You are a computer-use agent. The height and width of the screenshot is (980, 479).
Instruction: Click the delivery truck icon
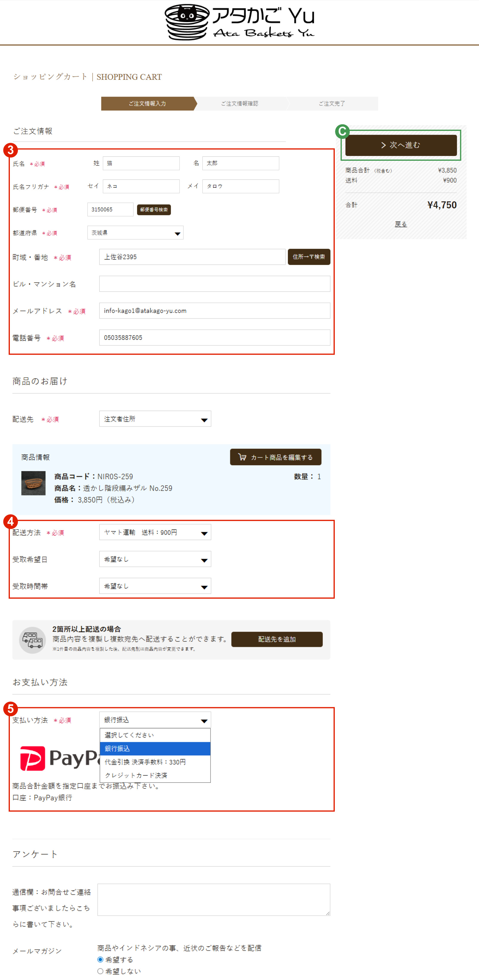point(32,639)
